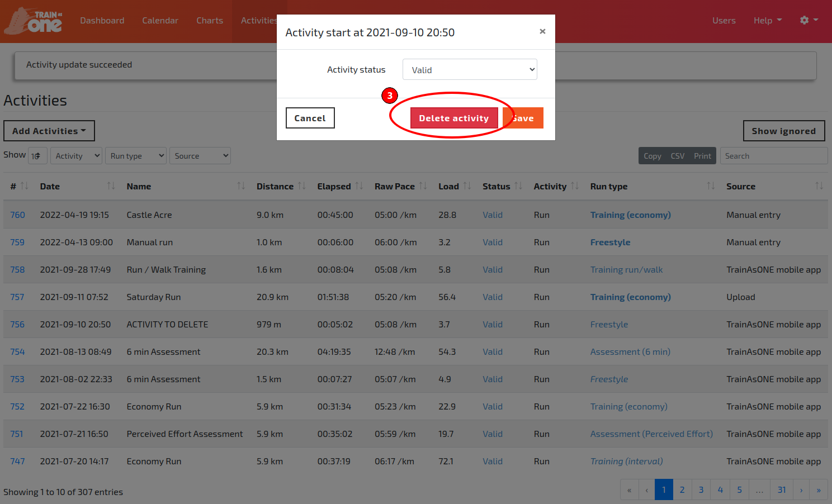
Task: Open the Dashboard nav item
Action: pos(102,21)
